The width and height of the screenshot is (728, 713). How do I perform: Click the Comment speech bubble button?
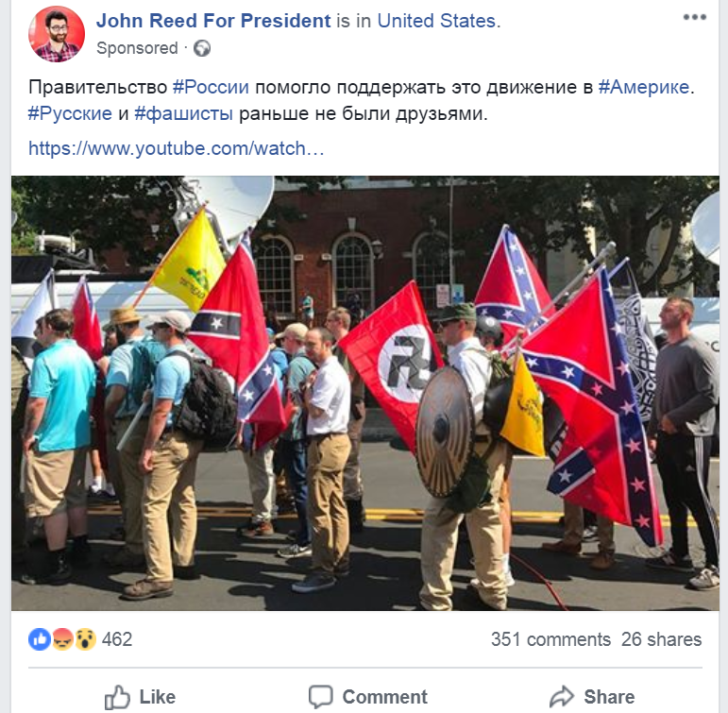[367, 697]
